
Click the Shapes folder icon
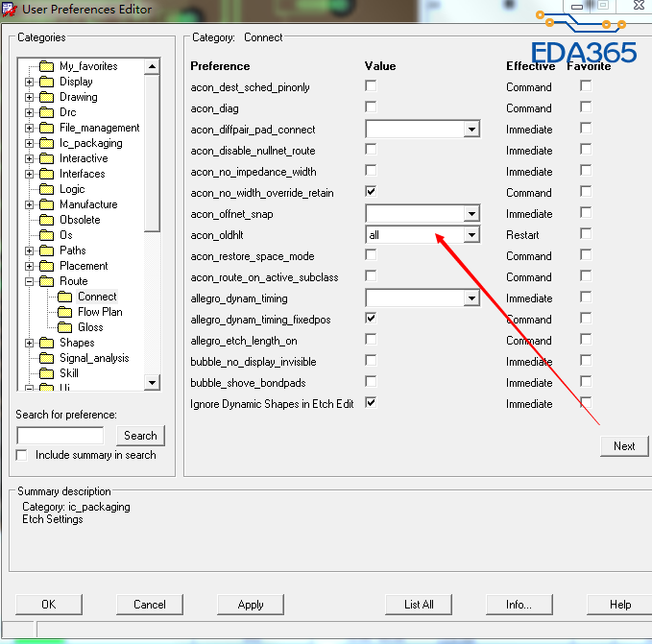tap(46, 343)
